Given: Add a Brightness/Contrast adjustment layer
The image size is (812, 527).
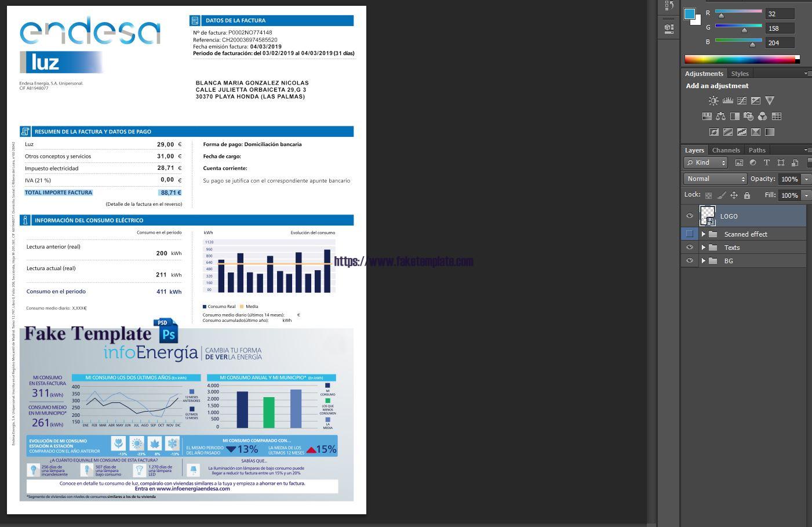Looking at the screenshot, I should click(x=713, y=100).
